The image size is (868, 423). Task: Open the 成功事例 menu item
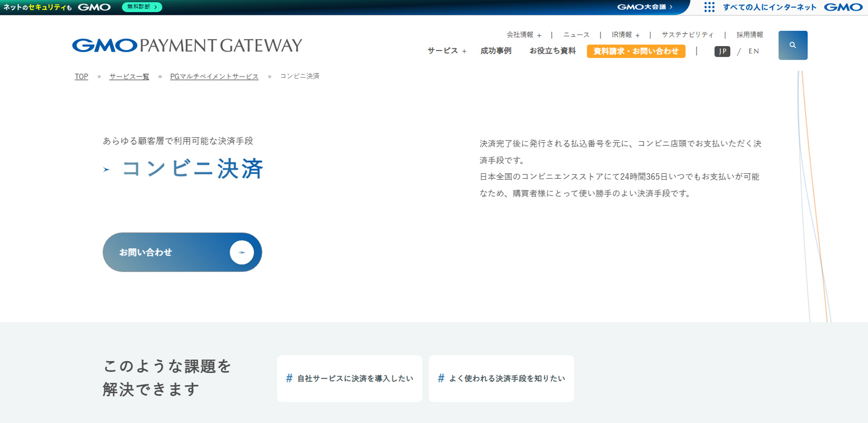click(496, 50)
